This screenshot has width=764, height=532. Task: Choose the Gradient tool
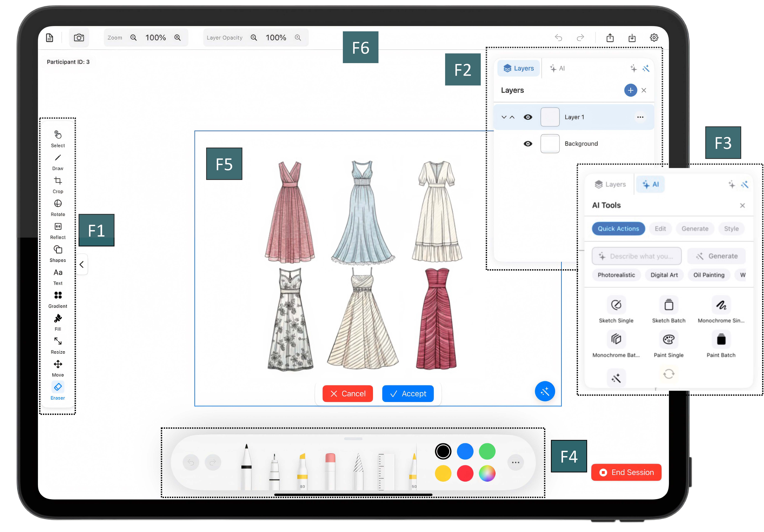coord(58,295)
